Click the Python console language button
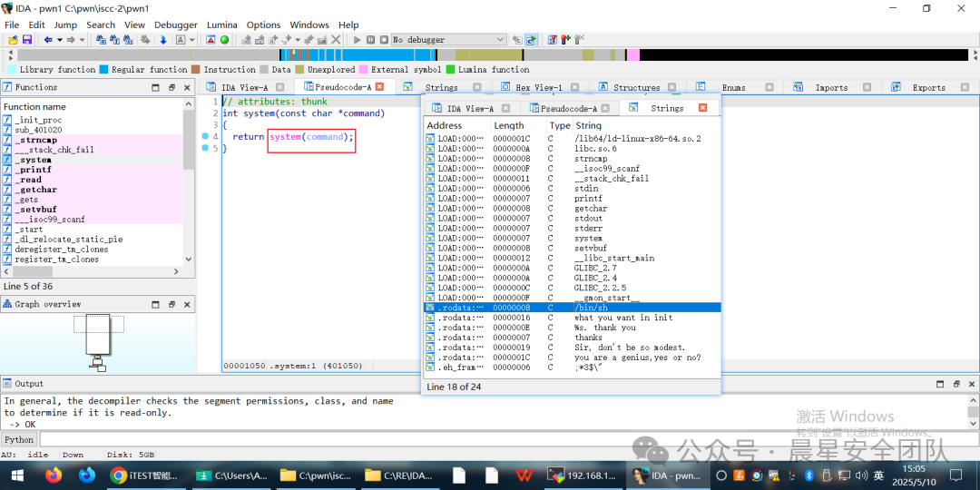 coord(19,439)
